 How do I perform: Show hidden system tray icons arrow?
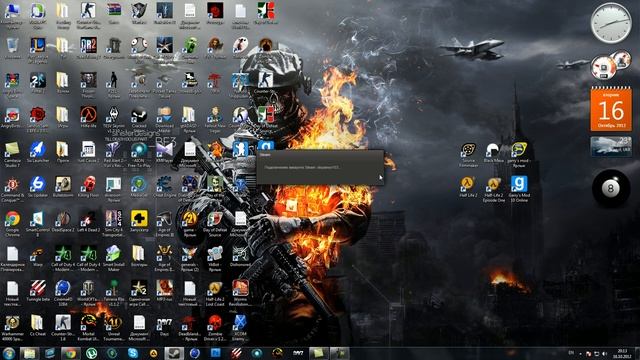click(580, 353)
